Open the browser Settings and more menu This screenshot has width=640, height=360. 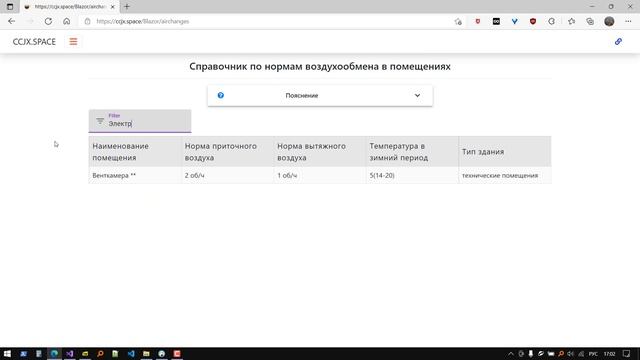point(628,21)
